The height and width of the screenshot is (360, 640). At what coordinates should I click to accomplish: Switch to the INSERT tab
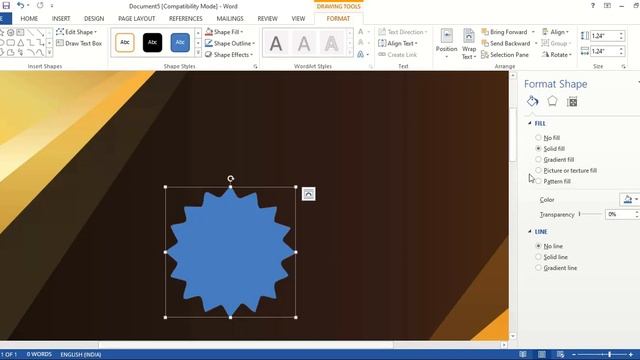click(x=61, y=18)
